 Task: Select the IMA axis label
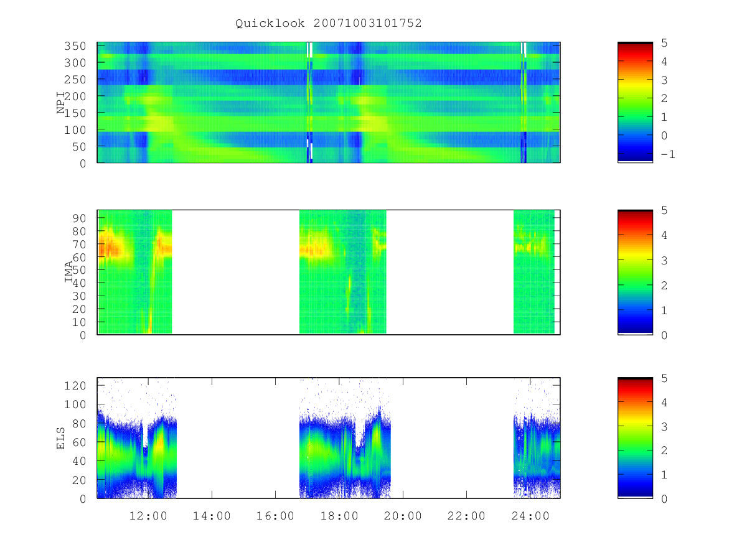69,272
